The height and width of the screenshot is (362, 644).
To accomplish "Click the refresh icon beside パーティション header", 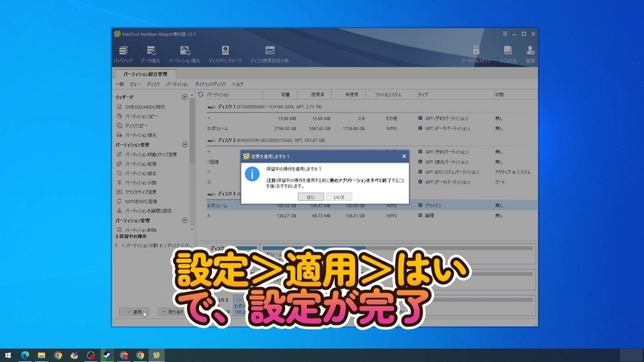I will (200, 94).
